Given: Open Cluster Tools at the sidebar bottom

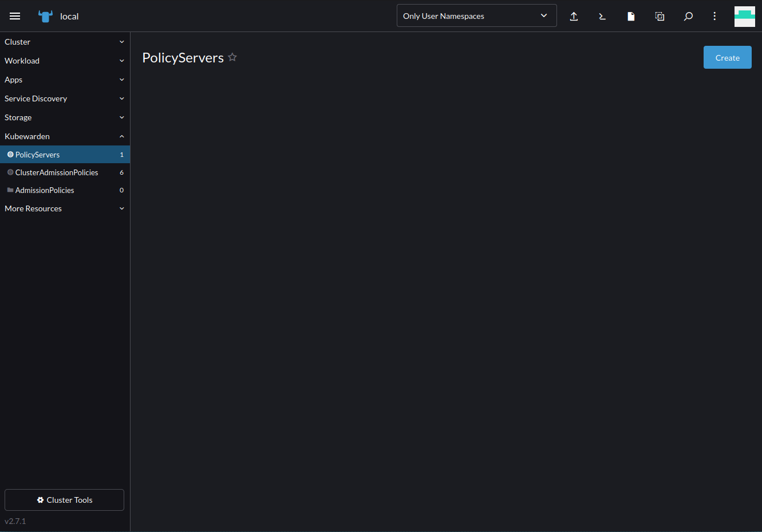Looking at the screenshot, I should point(64,500).
